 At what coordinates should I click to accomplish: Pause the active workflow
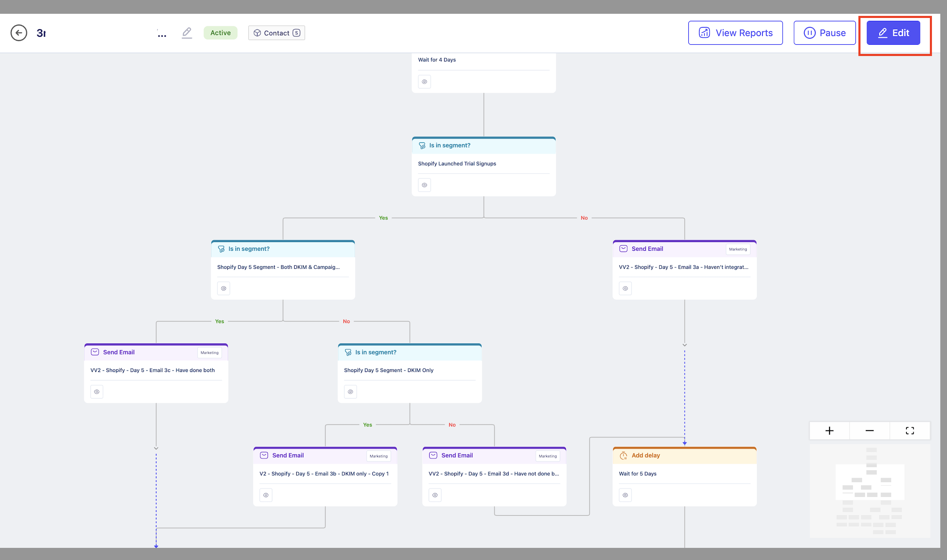tap(824, 33)
